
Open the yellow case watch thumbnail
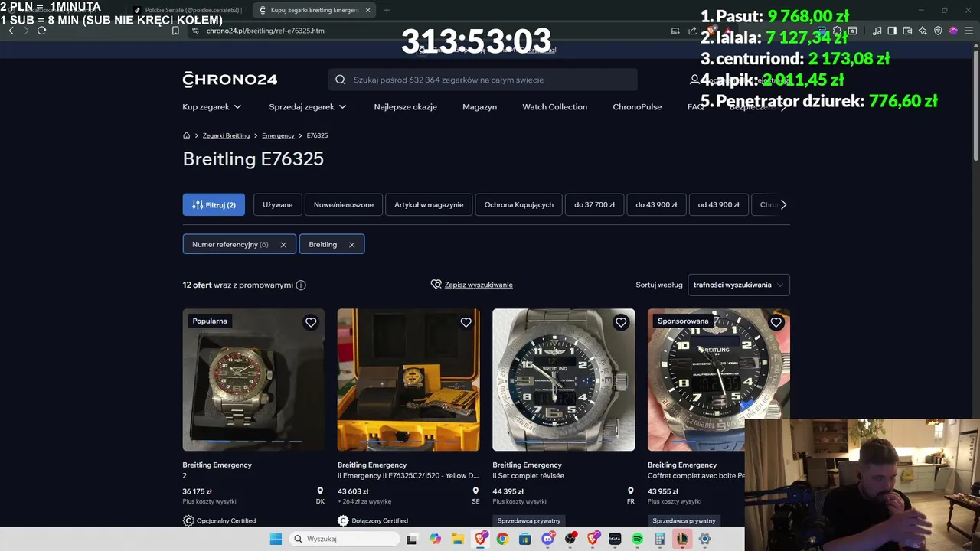(409, 380)
